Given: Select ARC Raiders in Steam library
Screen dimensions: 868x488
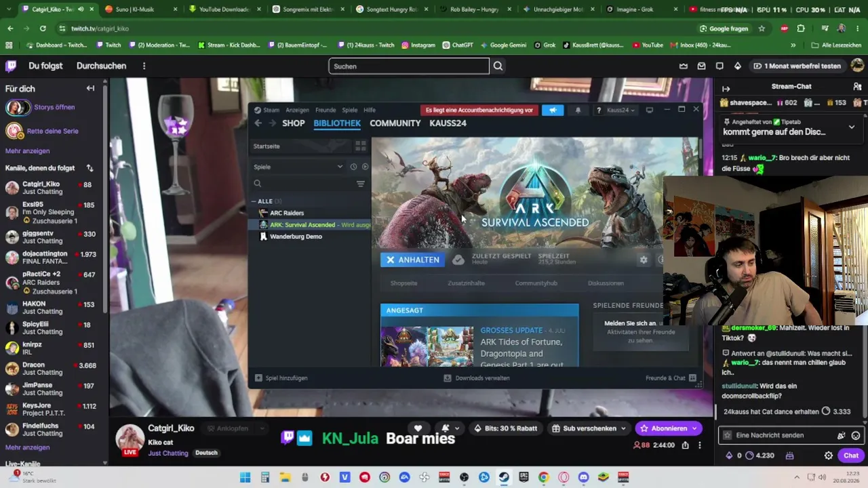Looking at the screenshot, I should [287, 213].
